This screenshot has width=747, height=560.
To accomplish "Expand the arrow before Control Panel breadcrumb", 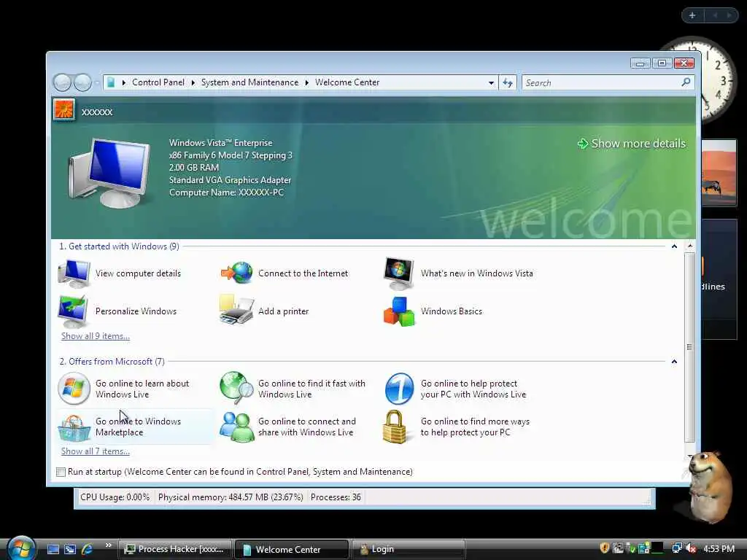I will (x=124, y=83).
